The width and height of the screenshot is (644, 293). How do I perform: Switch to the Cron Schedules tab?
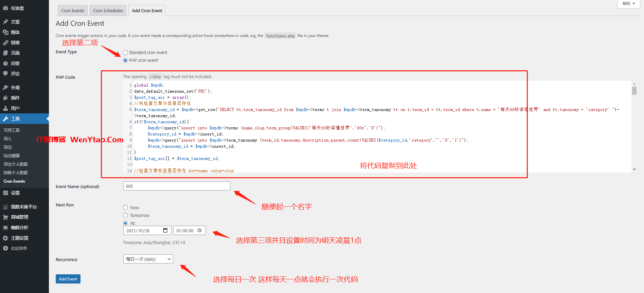108,11
